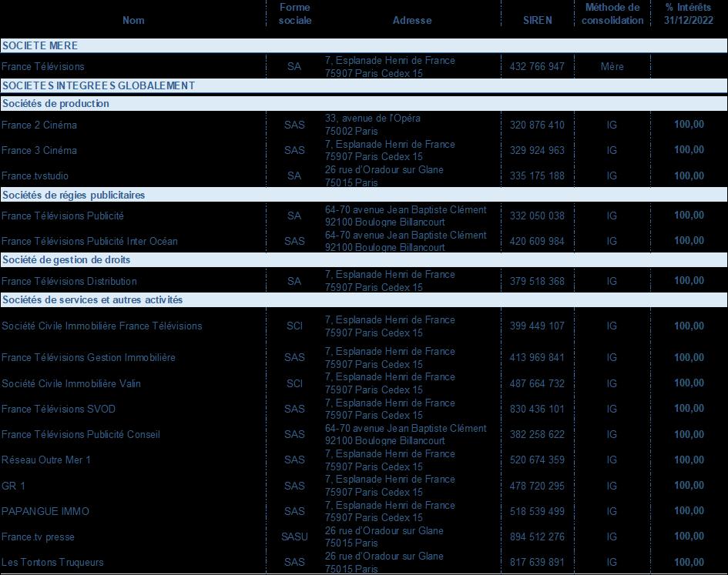Click the 'France Télévisions SVOD' name cell
Viewport: 728px width, 575px height.
pos(59,410)
